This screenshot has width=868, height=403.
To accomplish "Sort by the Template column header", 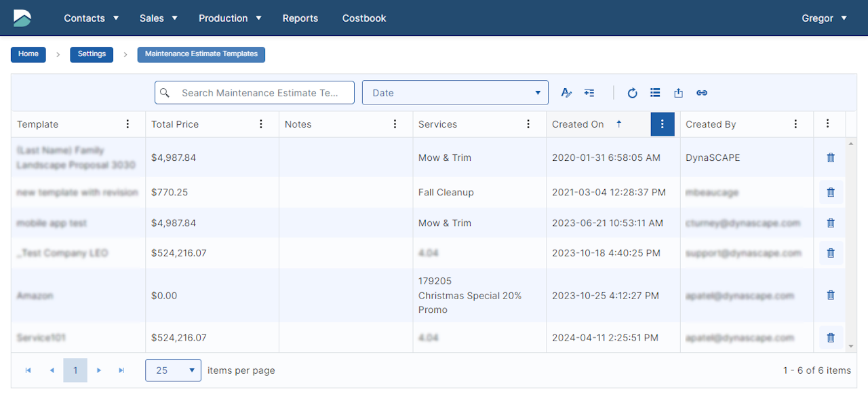I will tap(38, 124).
